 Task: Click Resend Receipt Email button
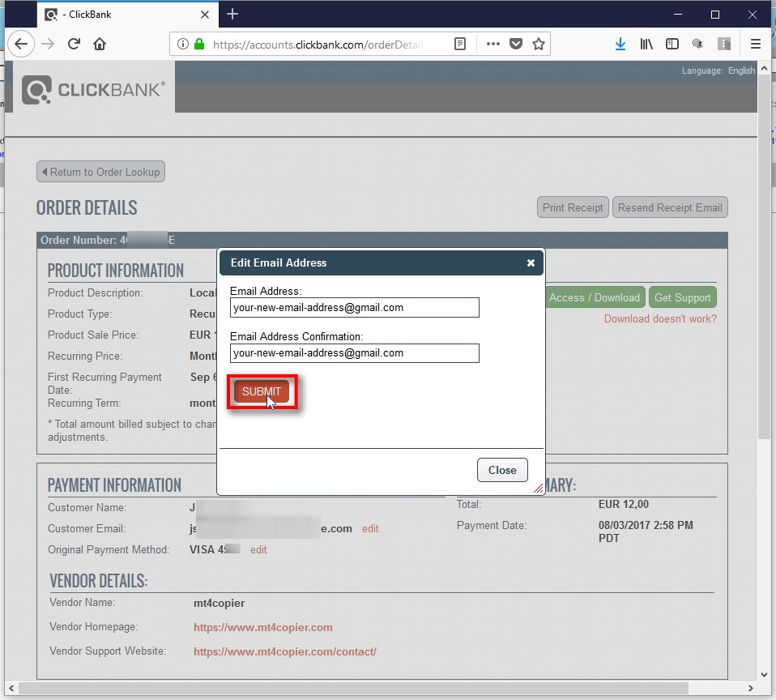(670, 207)
